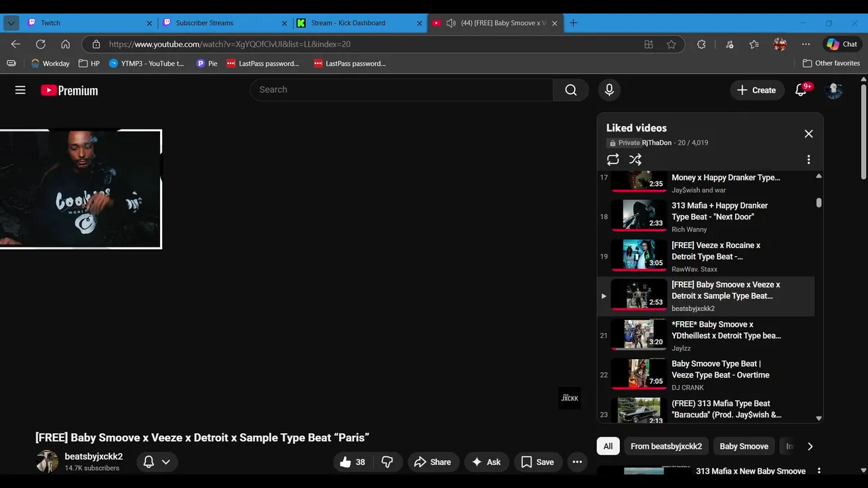Click the Create button

[x=757, y=90]
